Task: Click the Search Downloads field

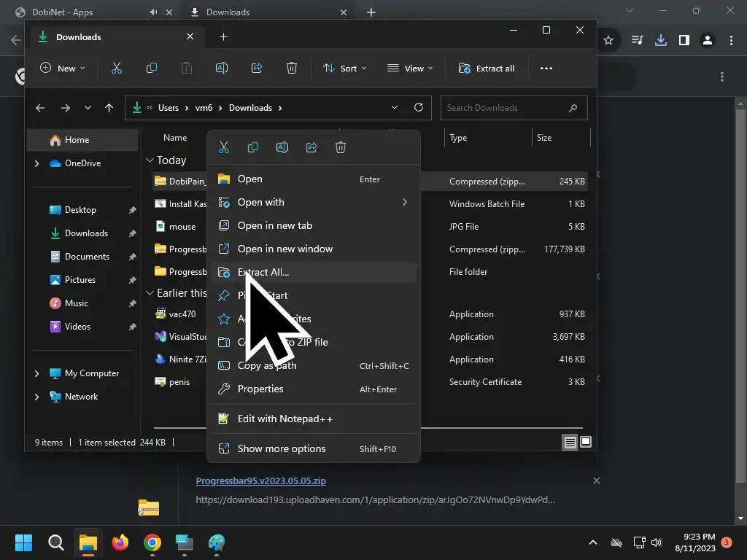Action: click(514, 108)
